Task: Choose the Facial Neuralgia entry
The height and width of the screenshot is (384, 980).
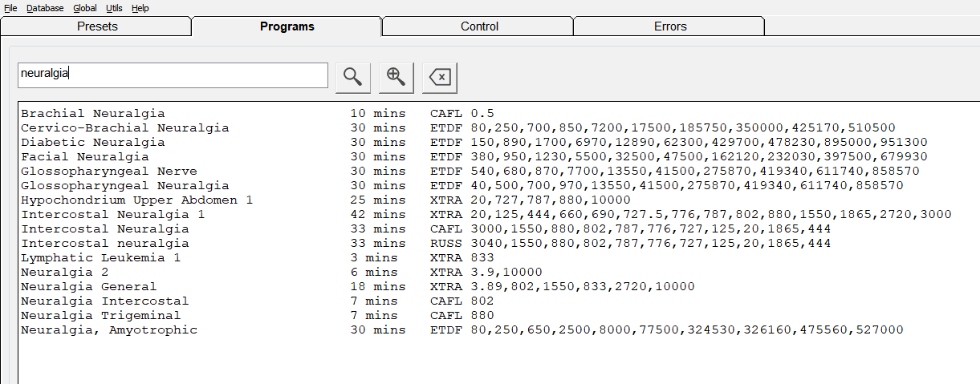Action: (85, 156)
